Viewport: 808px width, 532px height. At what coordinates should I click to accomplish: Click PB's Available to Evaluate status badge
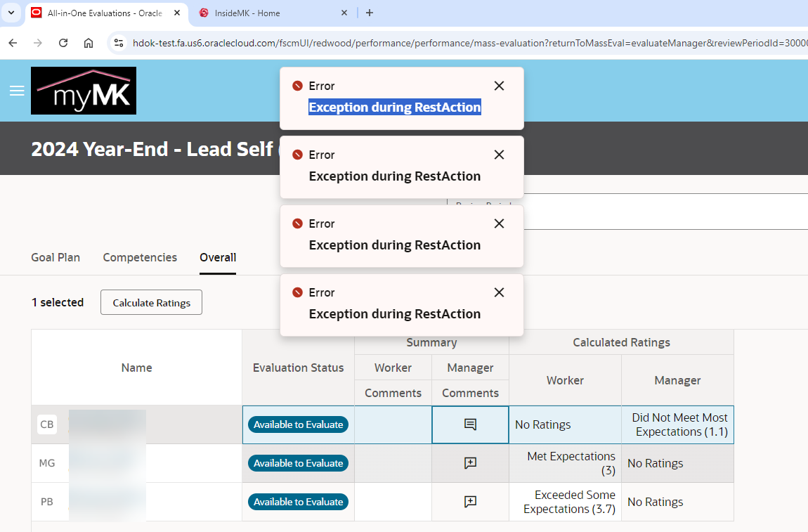pyautogui.click(x=299, y=502)
